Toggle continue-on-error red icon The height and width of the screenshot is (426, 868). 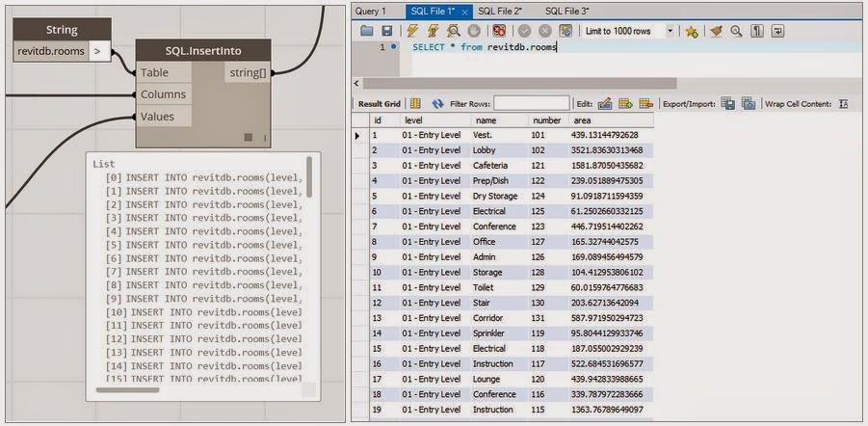coord(499,31)
